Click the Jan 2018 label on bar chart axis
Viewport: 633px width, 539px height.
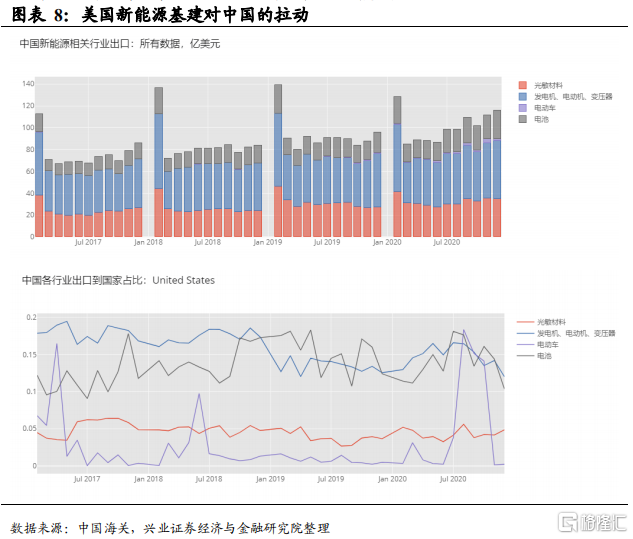pos(148,242)
